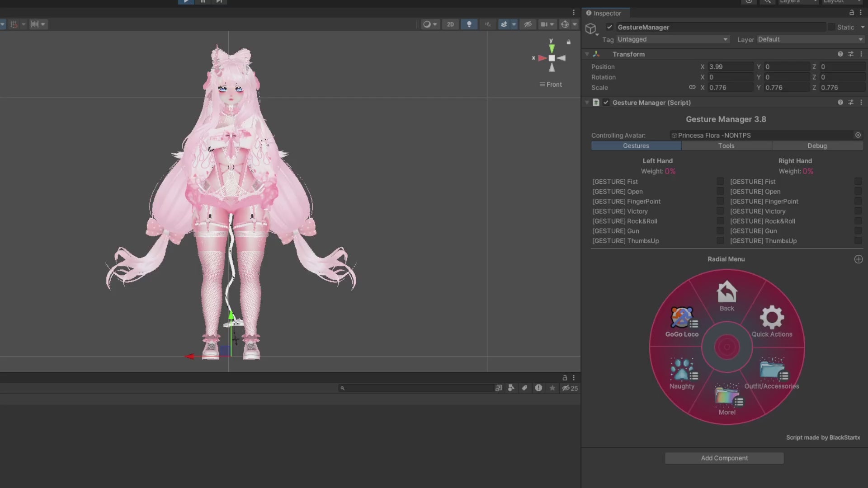This screenshot has height=488, width=868.
Task: Switch to the Tools tab
Action: click(x=726, y=146)
